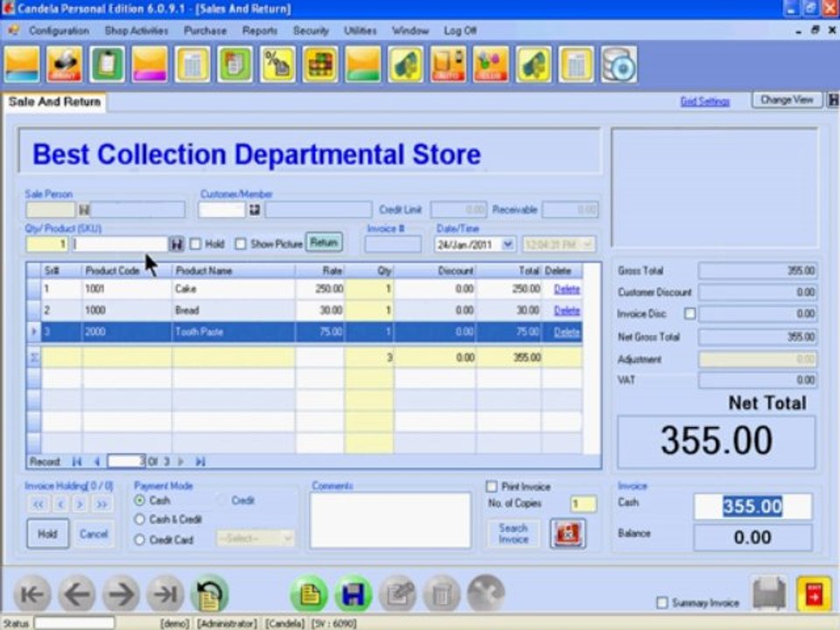The image size is (840, 630).
Task: Select the Tooth Paste product row
Action: (x=304, y=332)
